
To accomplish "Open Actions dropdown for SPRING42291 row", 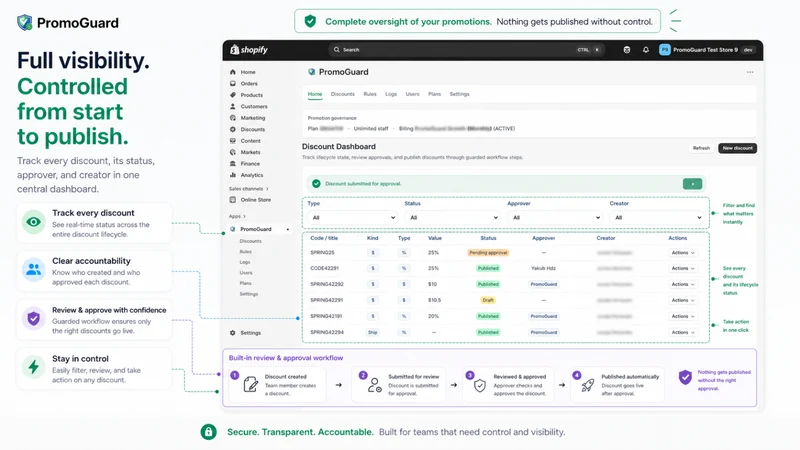I will [x=683, y=300].
